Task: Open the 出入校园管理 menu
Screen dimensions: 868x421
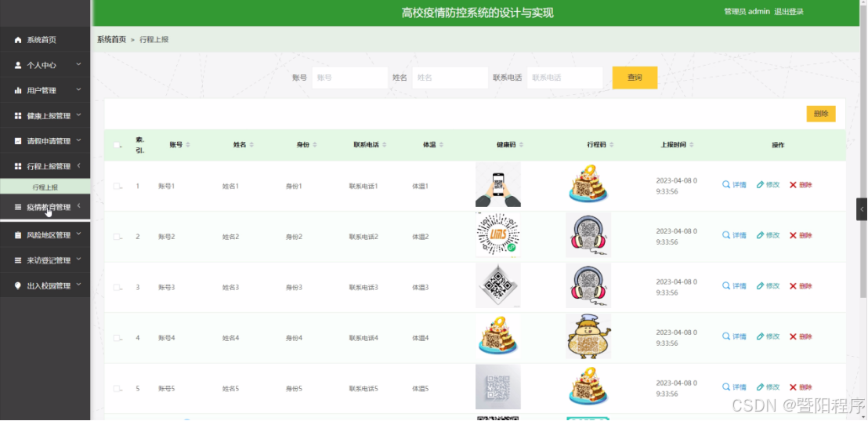Action: pos(45,286)
